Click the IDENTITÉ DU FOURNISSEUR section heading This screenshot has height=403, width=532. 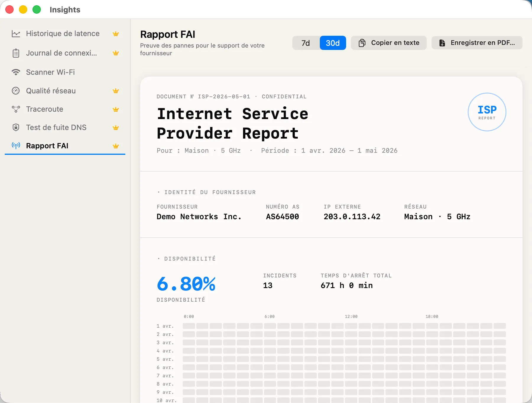point(210,192)
